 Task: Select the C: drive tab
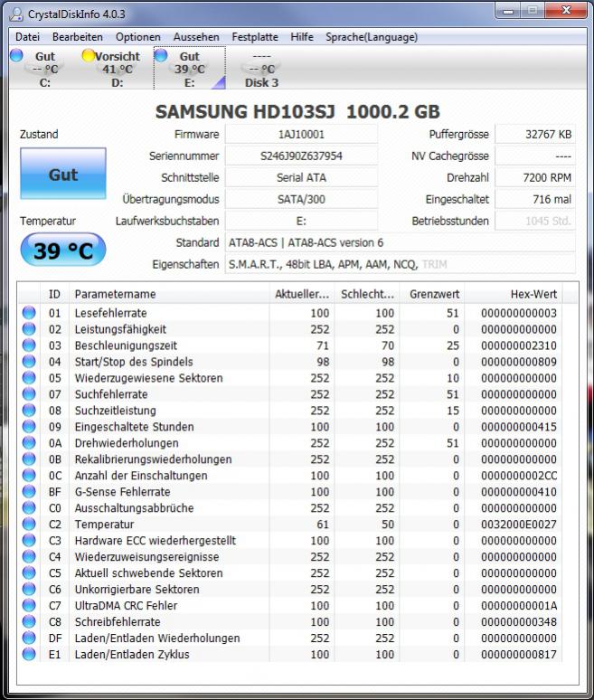point(44,69)
